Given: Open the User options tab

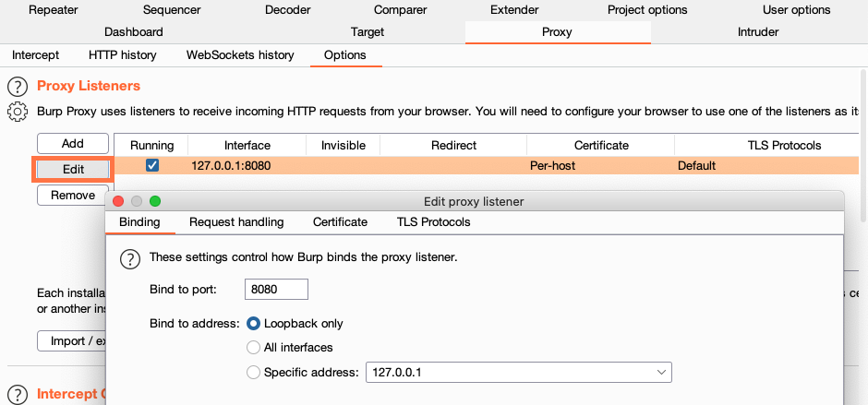Looking at the screenshot, I should tap(797, 10).
